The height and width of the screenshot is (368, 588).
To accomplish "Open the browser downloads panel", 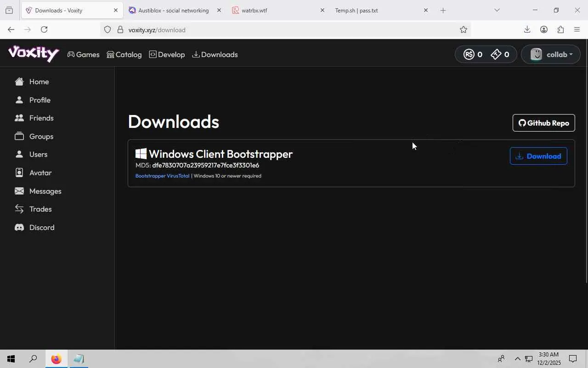I will pos(527,30).
